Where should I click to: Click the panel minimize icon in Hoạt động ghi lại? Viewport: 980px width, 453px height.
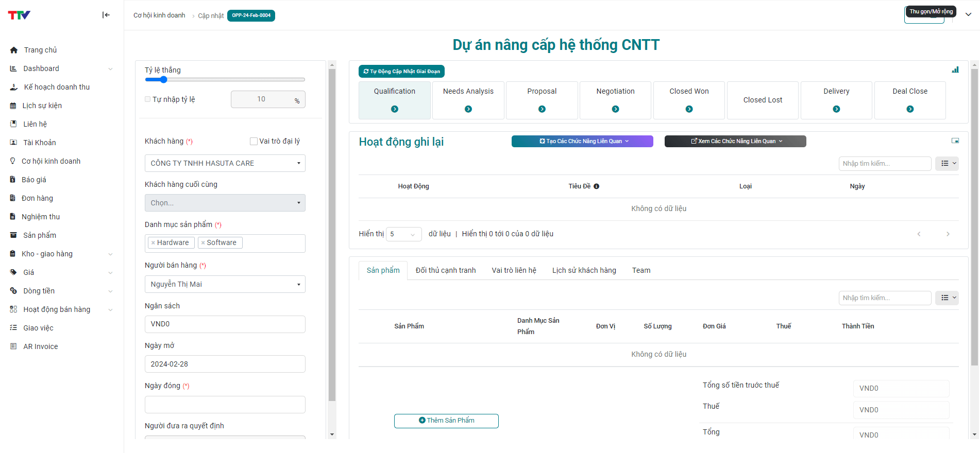click(955, 141)
